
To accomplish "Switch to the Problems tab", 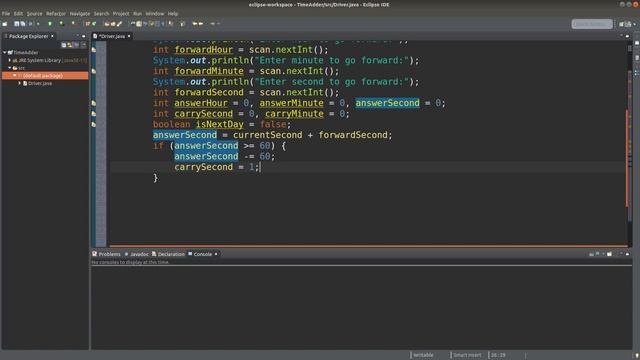I will pyautogui.click(x=107, y=254).
